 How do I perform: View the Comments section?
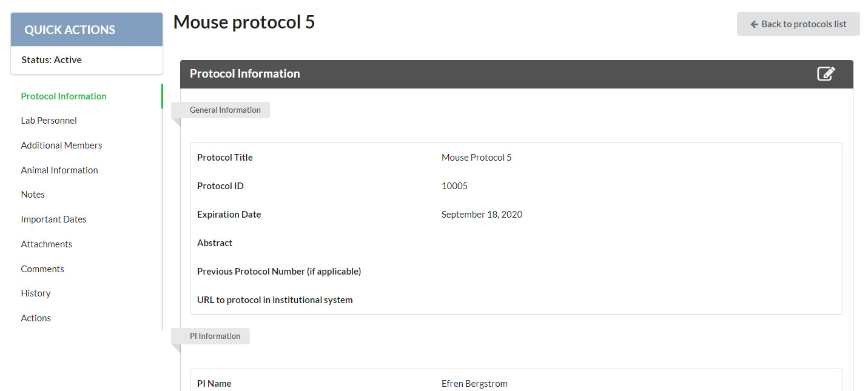click(42, 269)
